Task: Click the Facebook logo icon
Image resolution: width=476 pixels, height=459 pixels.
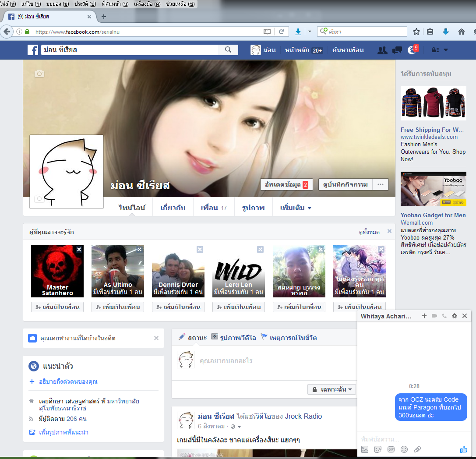Action: point(33,50)
